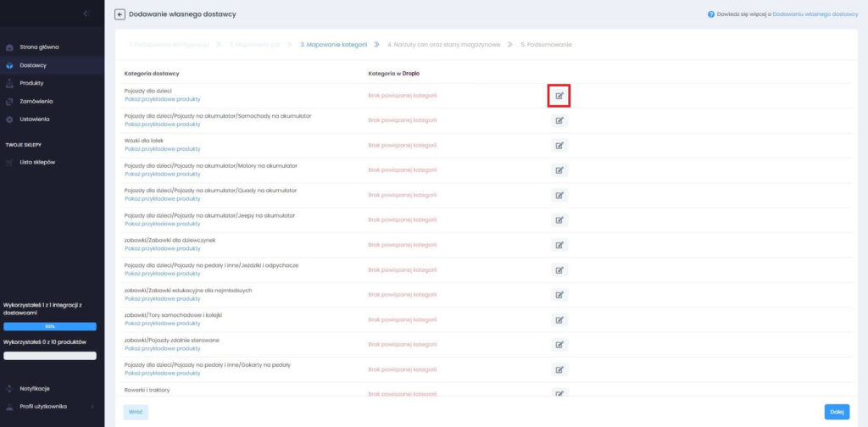
Task: Open Notyfikacje from the sidebar
Action: point(34,388)
